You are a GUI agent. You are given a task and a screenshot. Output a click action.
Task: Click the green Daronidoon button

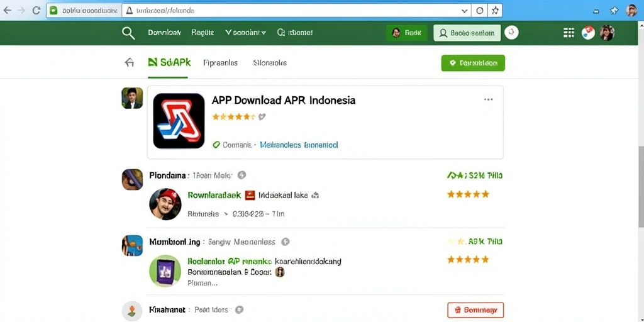(473, 64)
